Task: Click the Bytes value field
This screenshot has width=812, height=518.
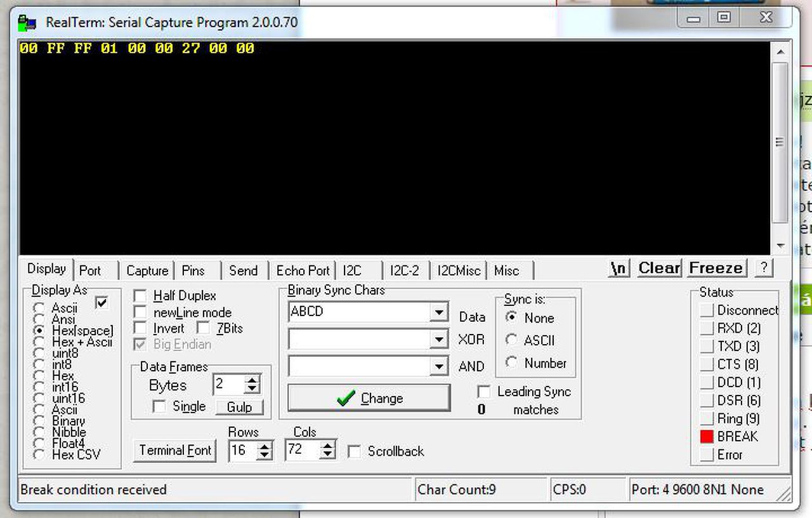Action: [x=230, y=385]
